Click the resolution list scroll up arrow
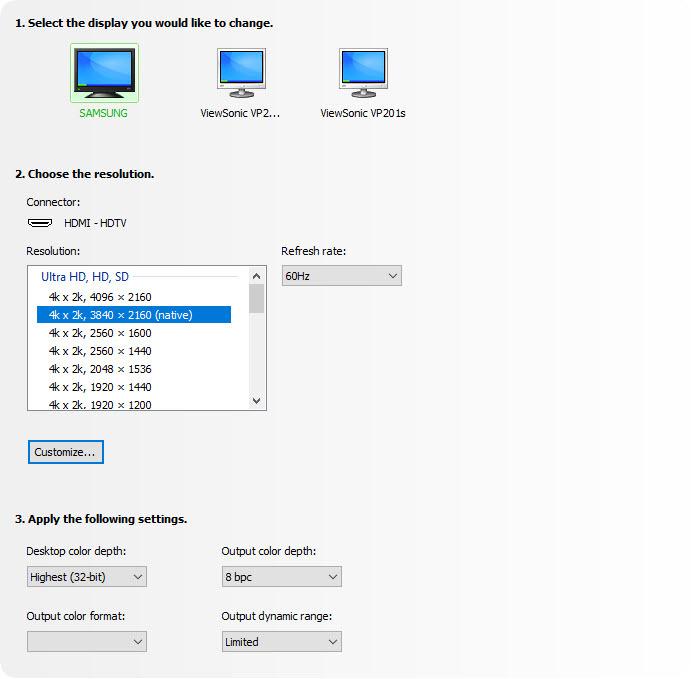 point(257,276)
